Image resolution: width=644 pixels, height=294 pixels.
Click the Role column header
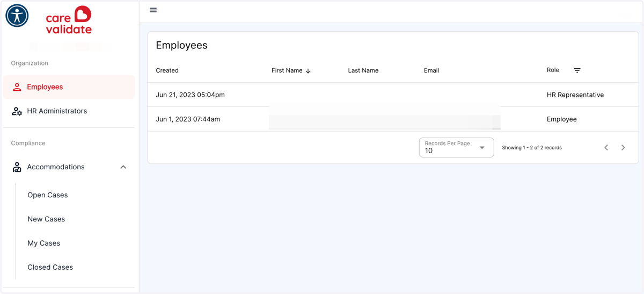coord(553,70)
